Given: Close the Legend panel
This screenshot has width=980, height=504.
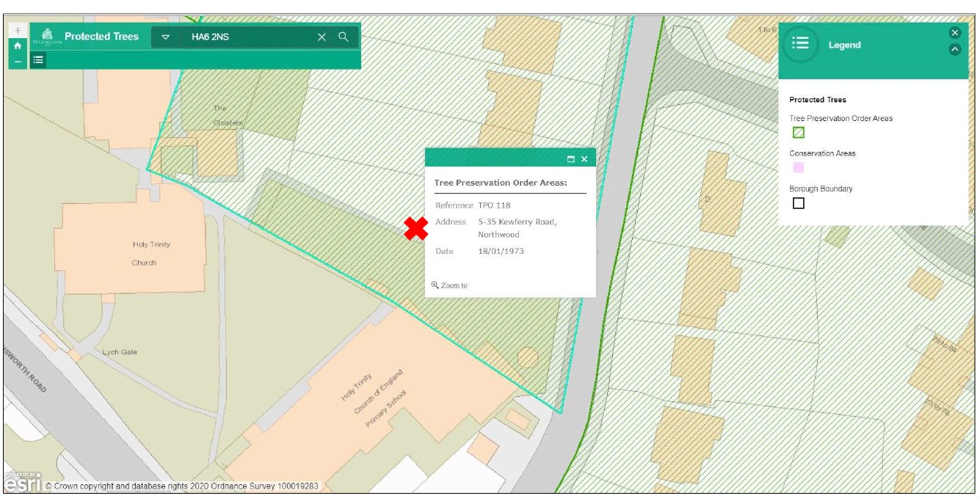Looking at the screenshot, I should pyautogui.click(x=954, y=32).
